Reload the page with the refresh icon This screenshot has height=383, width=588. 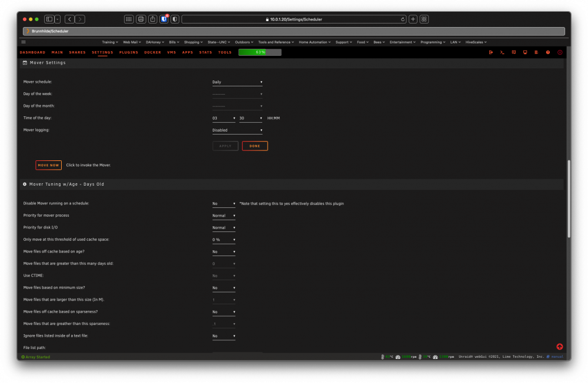[403, 19]
